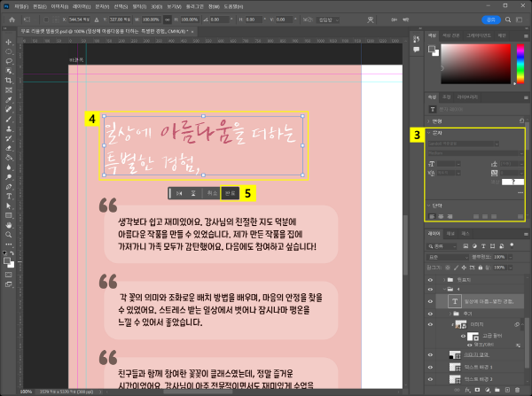Select the Eyedropper tool
The image size is (532, 396).
click(8, 100)
